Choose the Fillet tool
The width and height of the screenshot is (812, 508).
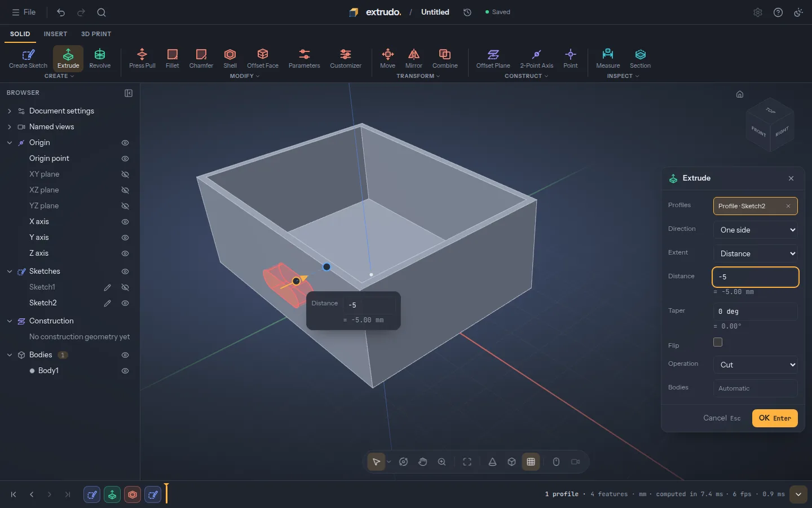click(x=173, y=59)
